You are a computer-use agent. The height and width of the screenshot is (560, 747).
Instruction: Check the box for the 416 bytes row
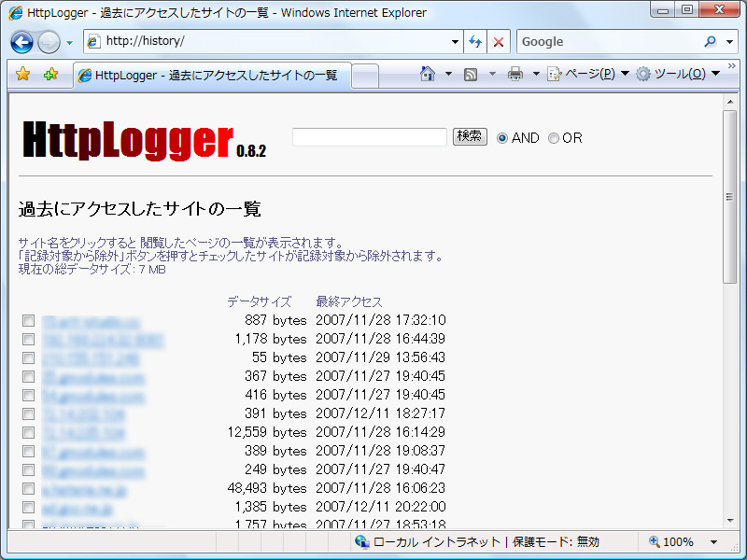tap(29, 395)
